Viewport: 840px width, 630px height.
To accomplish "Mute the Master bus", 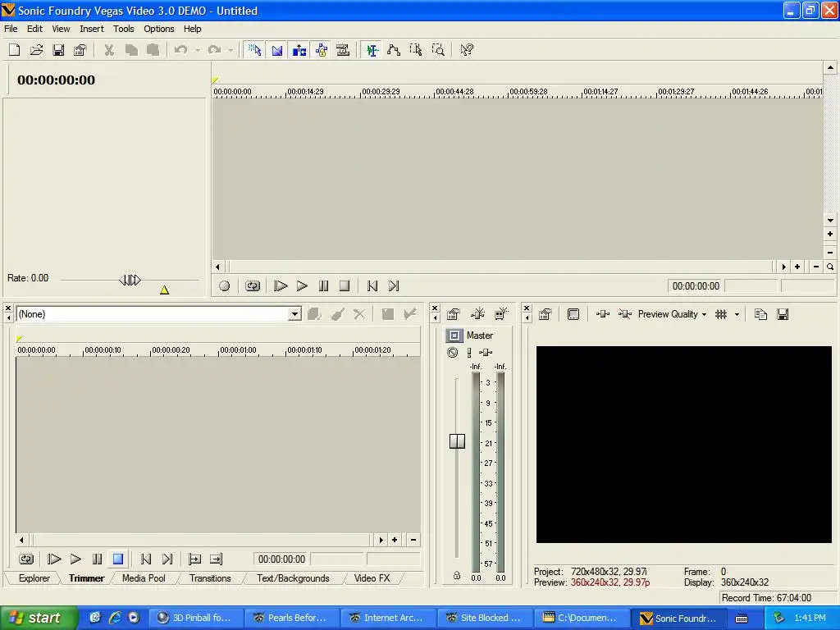I will (453, 352).
